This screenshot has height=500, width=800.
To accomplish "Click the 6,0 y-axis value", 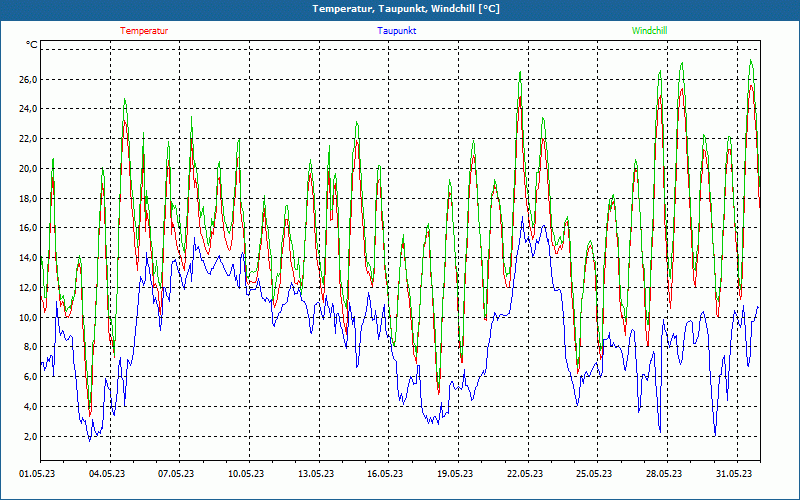I will tap(30, 377).
